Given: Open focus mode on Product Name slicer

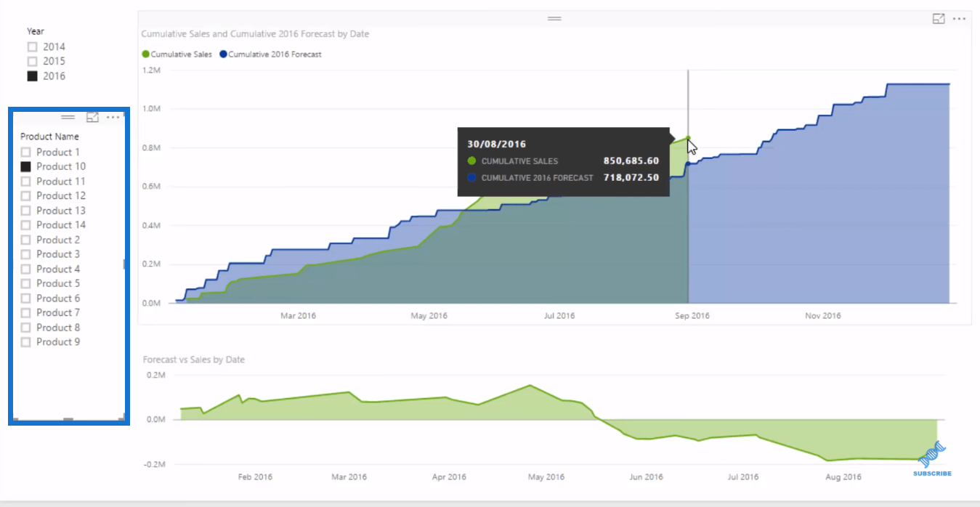Looking at the screenshot, I should tap(92, 117).
